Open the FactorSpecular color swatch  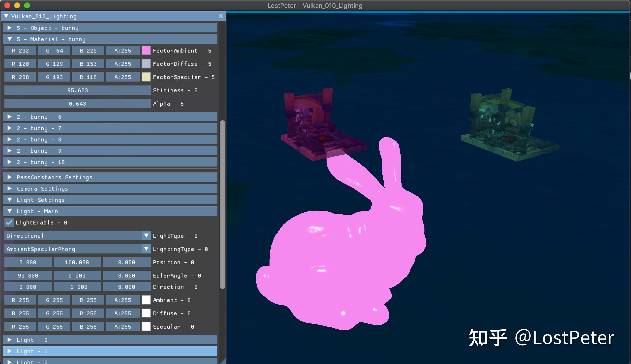146,77
